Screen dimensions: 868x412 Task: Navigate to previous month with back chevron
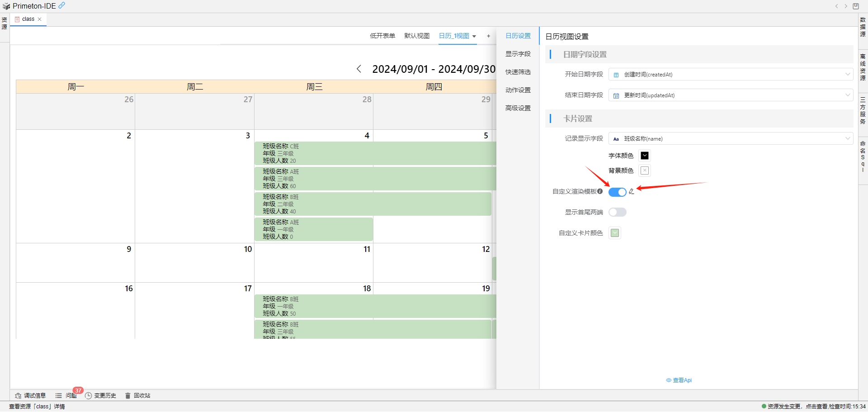coord(359,69)
